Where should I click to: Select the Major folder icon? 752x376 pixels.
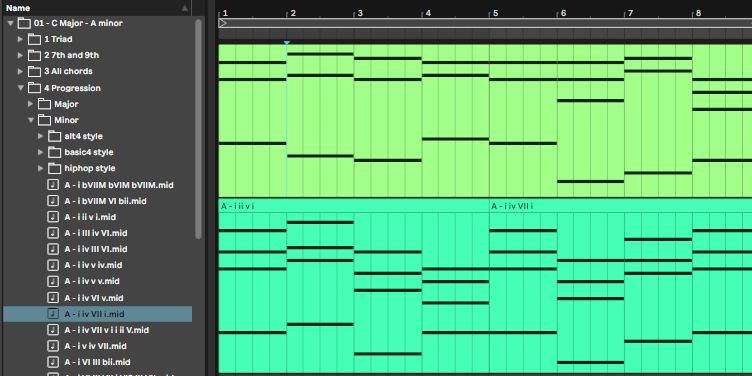(44, 104)
